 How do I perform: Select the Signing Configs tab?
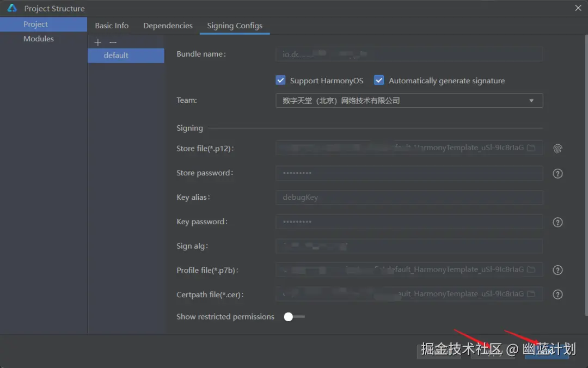pyautogui.click(x=235, y=26)
